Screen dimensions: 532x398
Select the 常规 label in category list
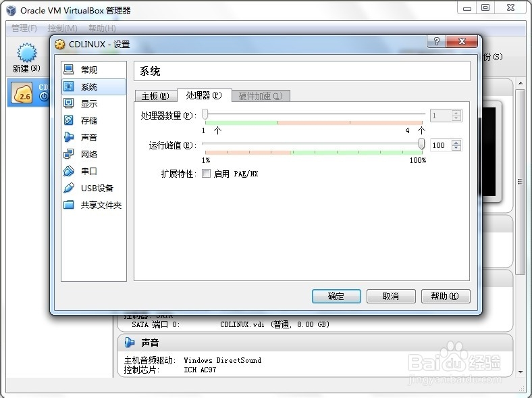coord(89,70)
